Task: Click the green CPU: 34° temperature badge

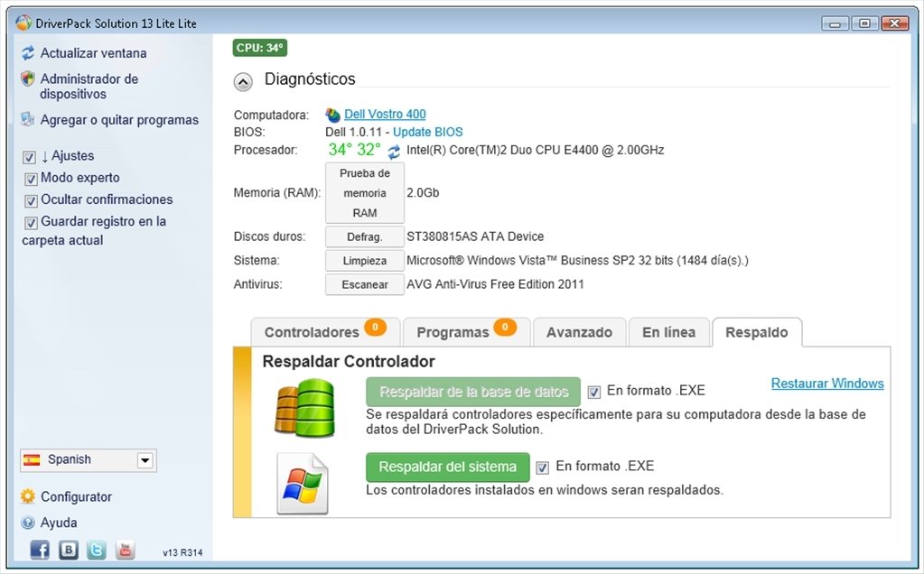Action: coord(260,48)
